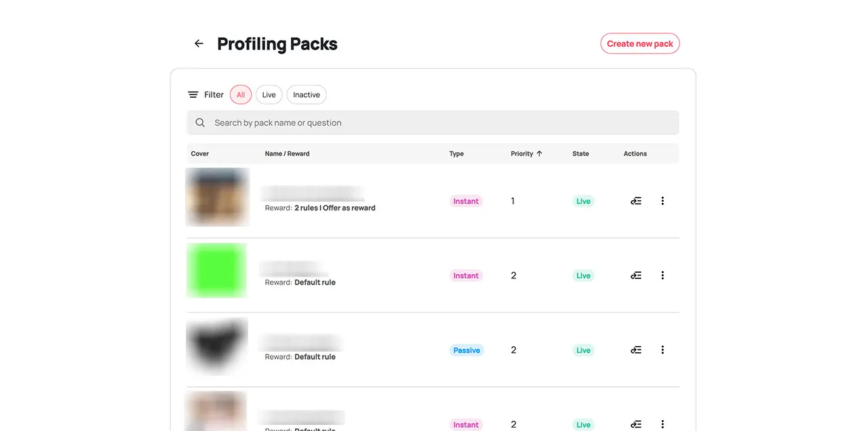868x431 pixels.
Task: Click the State column header
Action: coord(580,153)
